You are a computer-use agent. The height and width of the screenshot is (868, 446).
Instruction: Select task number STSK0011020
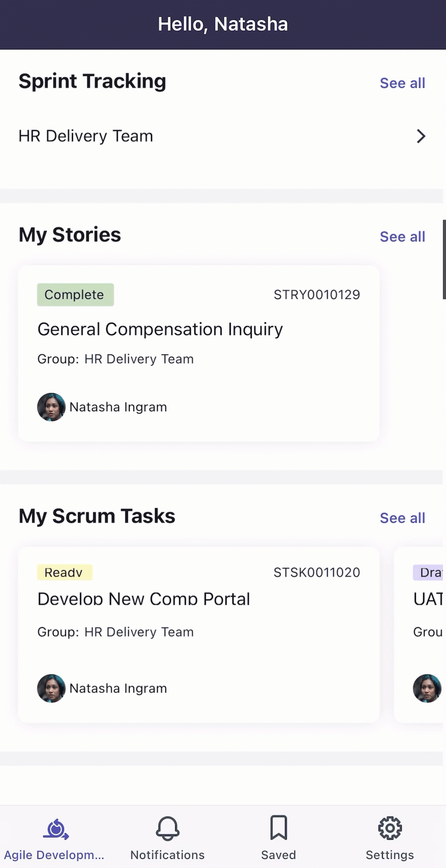(x=317, y=572)
